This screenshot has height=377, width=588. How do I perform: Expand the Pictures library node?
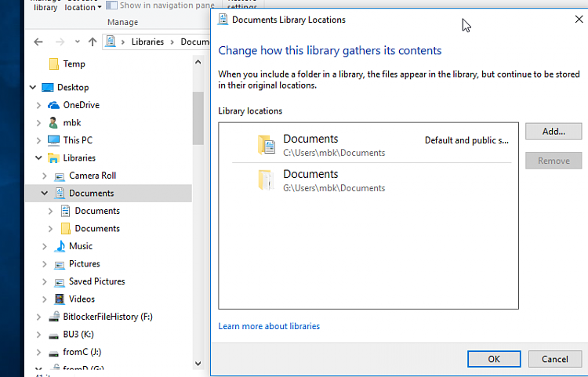click(45, 264)
